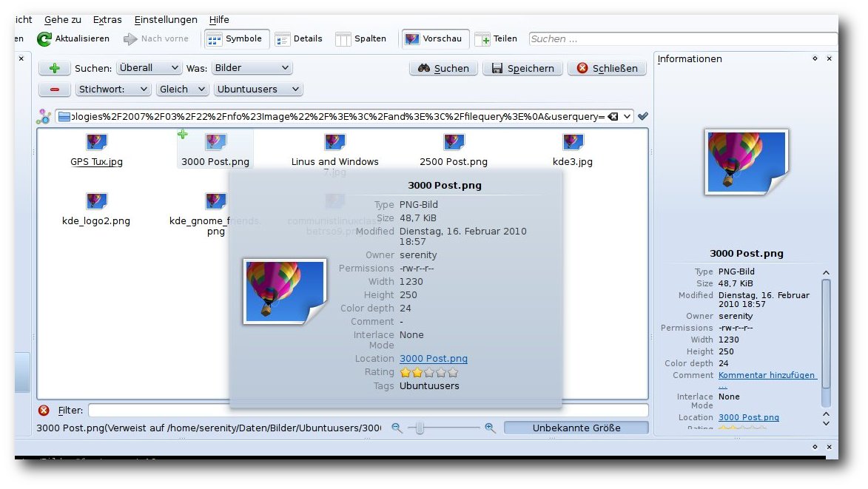Click the 3000 Post.png file icon

point(215,142)
